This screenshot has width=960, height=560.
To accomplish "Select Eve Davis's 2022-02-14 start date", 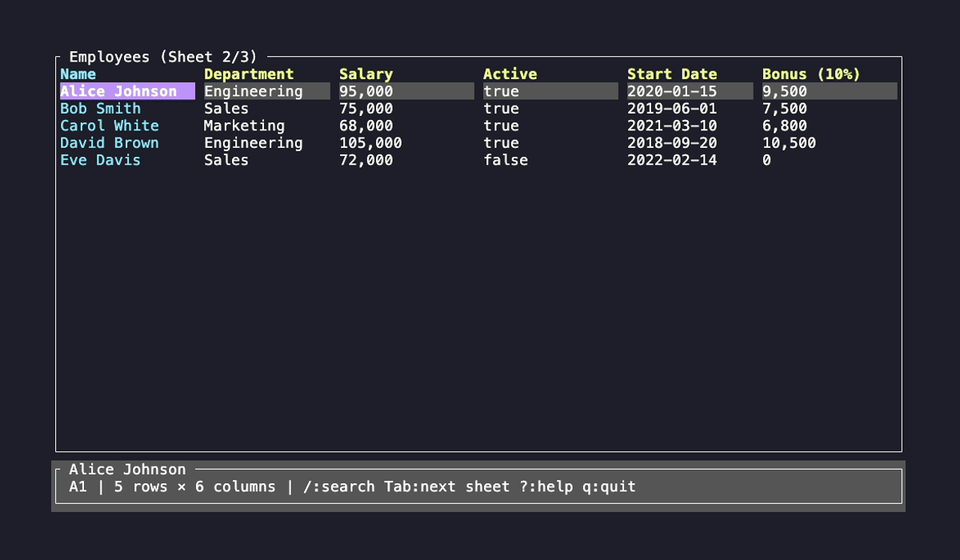I will [x=672, y=160].
